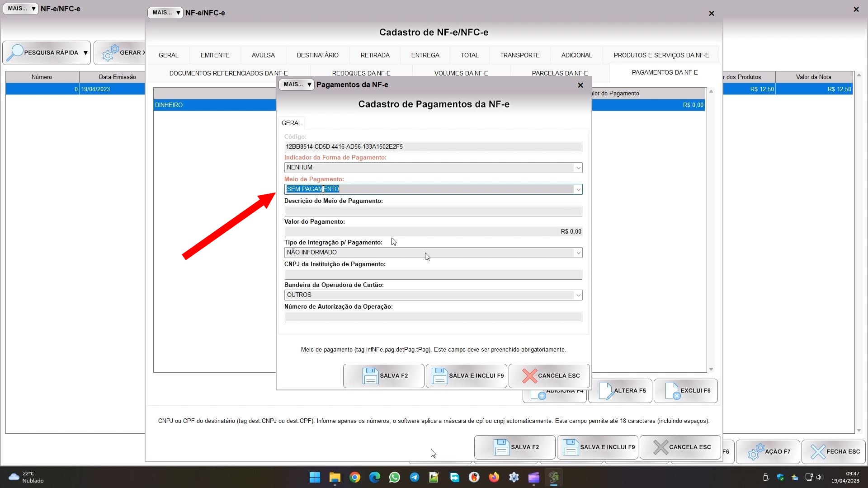
Task: Click the CNPJ da Instituição de Pagamento field
Action: pos(433,274)
